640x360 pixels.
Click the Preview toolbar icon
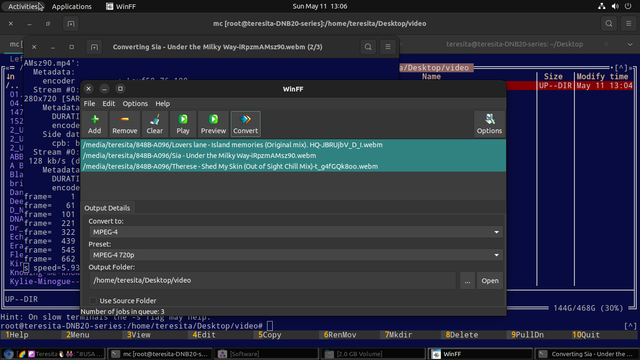point(213,124)
